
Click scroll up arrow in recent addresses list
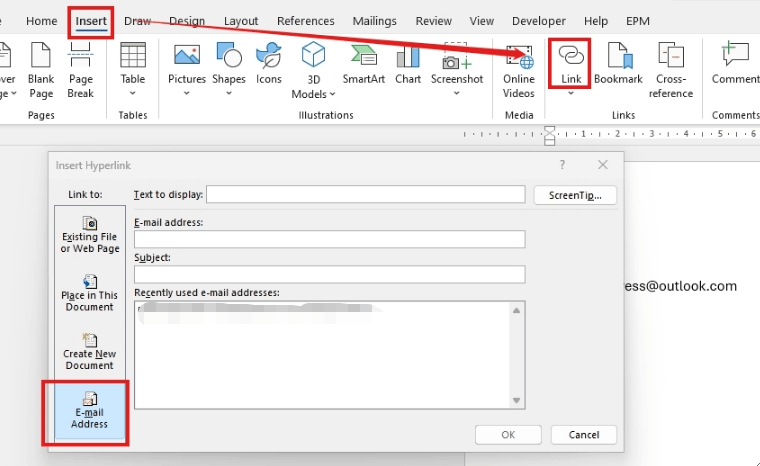[516, 310]
